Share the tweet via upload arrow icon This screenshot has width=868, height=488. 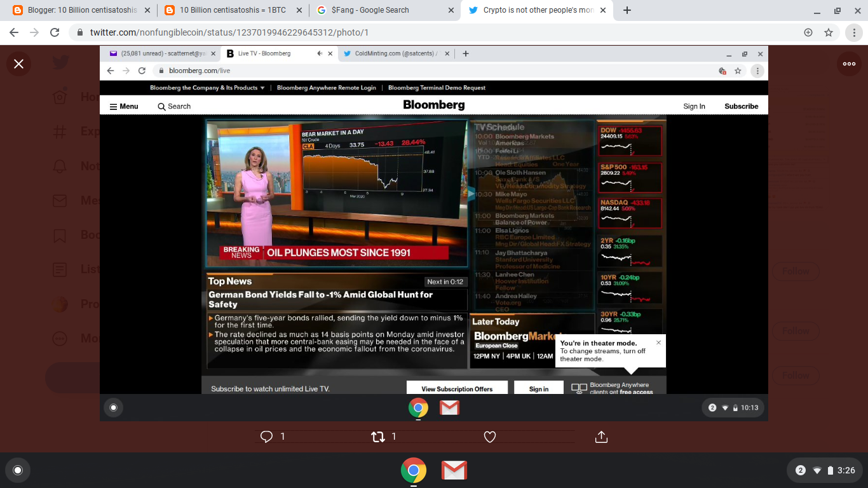click(x=601, y=437)
